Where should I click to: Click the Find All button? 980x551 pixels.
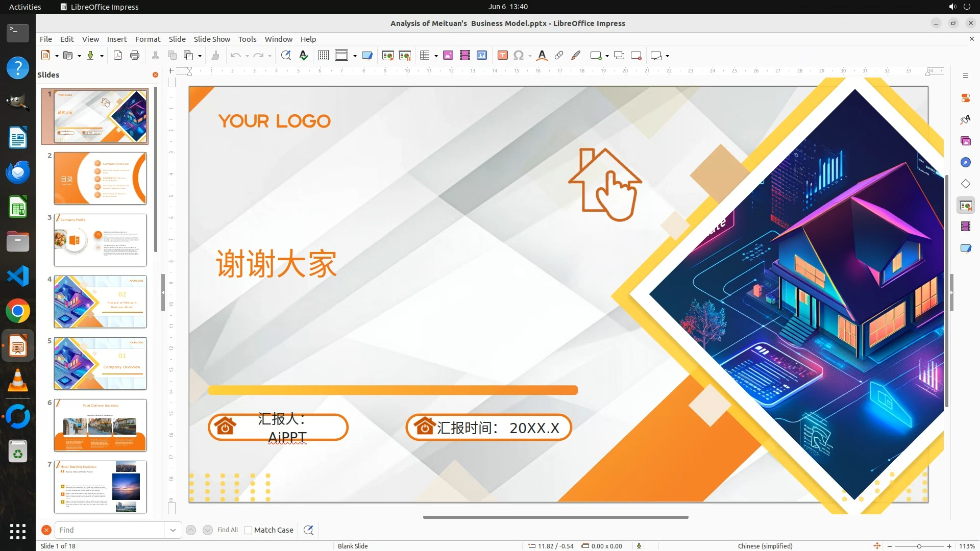(x=228, y=530)
